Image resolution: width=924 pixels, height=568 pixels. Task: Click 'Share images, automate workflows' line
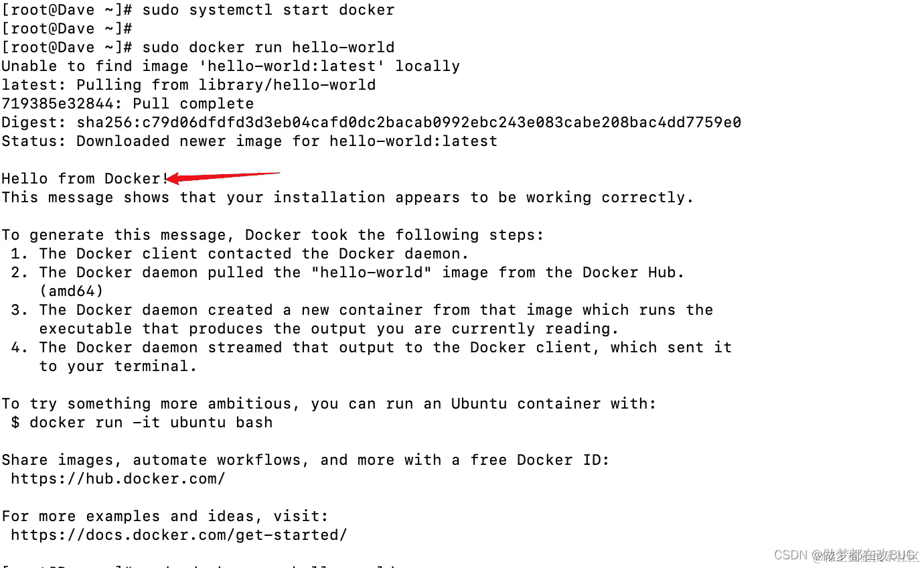click(305, 459)
